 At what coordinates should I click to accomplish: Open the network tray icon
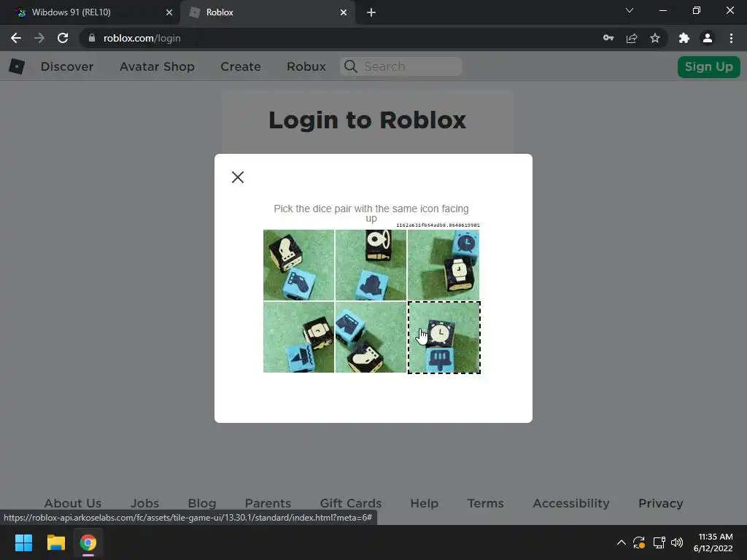(x=659, y=542)
